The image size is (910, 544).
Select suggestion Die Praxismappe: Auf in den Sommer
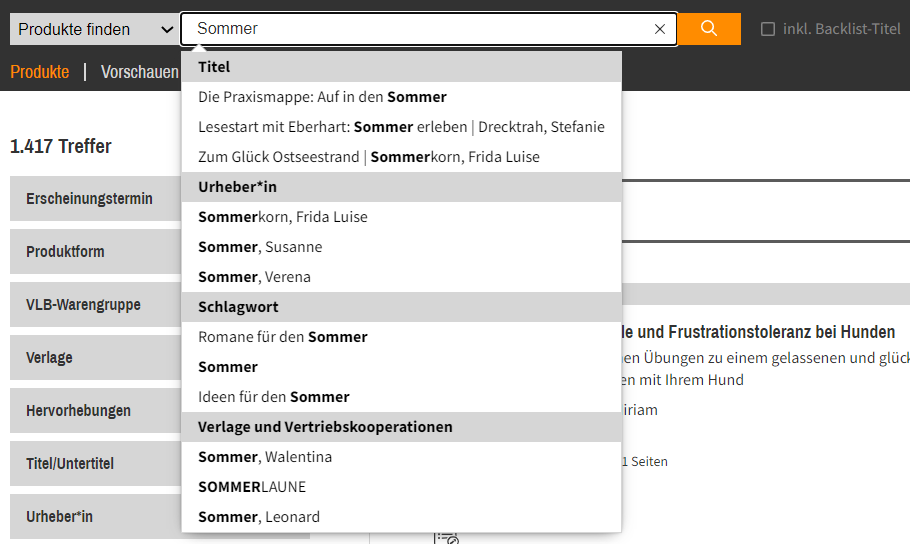pos(401,97)
